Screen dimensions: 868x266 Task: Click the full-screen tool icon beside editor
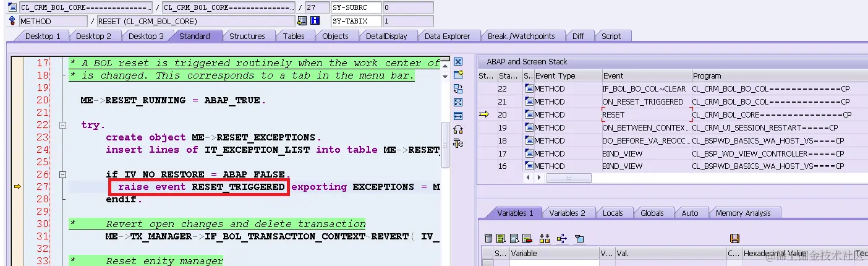pos(458,102)
